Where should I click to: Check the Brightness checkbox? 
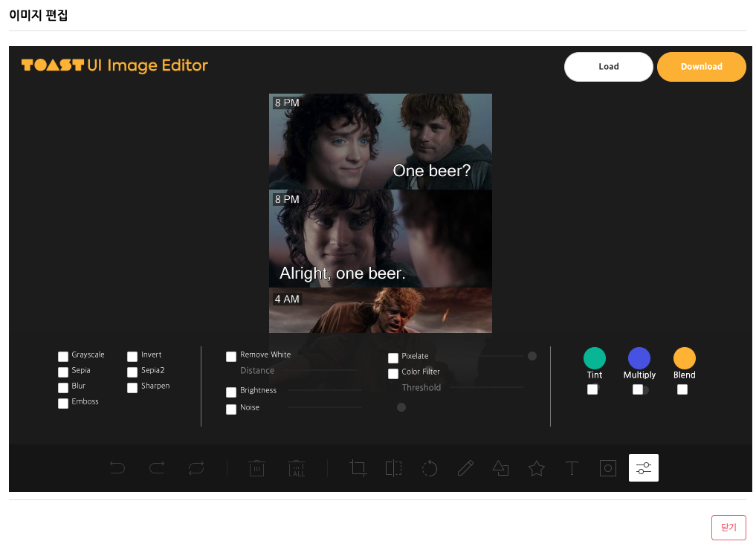pos(231,392)
